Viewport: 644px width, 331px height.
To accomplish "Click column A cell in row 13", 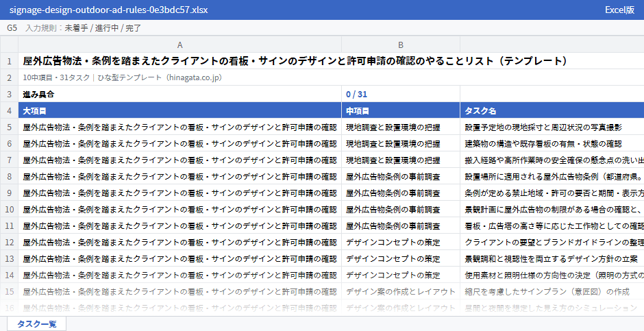I will (180, 258).
